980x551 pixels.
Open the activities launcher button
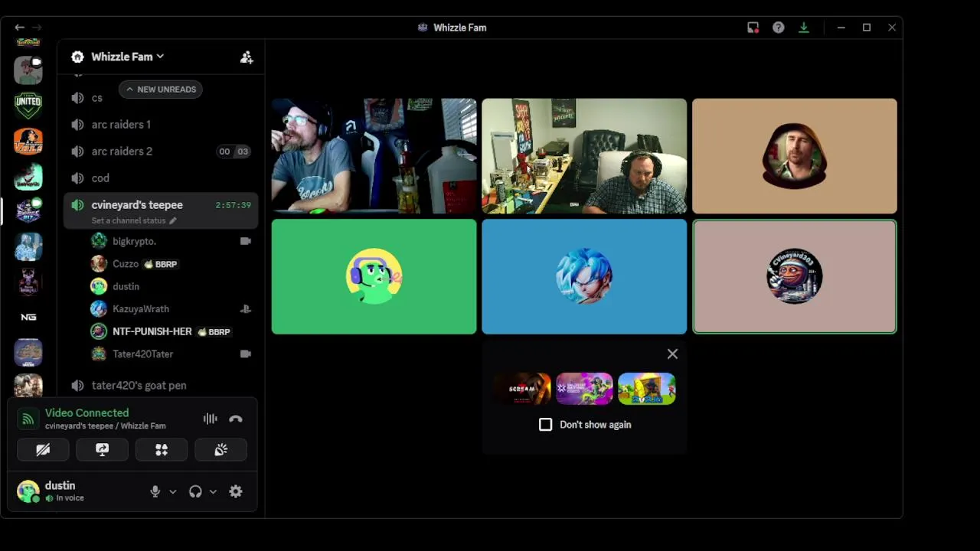(x=162, y=450)
